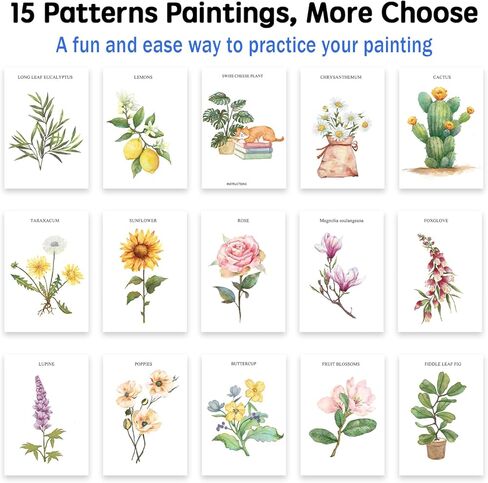Click the potted fig's brown pot

[436, 449]
